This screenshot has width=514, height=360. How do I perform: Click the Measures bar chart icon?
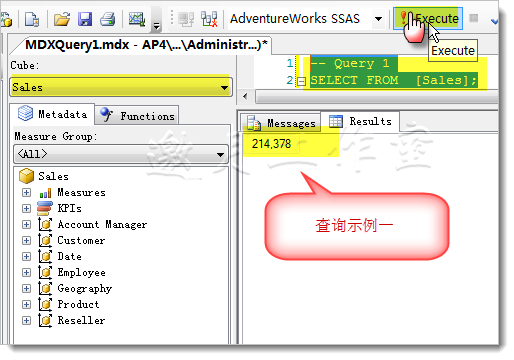(x=45, y=193)
